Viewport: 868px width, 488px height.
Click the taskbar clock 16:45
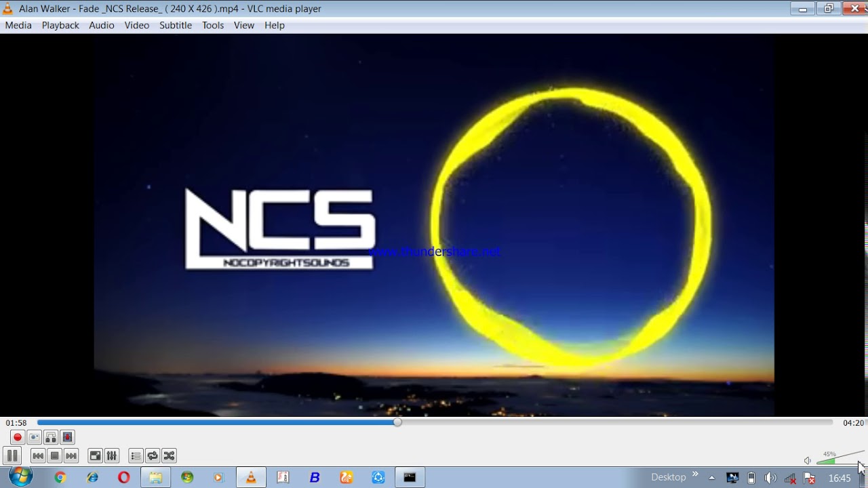tap(840, 478)
